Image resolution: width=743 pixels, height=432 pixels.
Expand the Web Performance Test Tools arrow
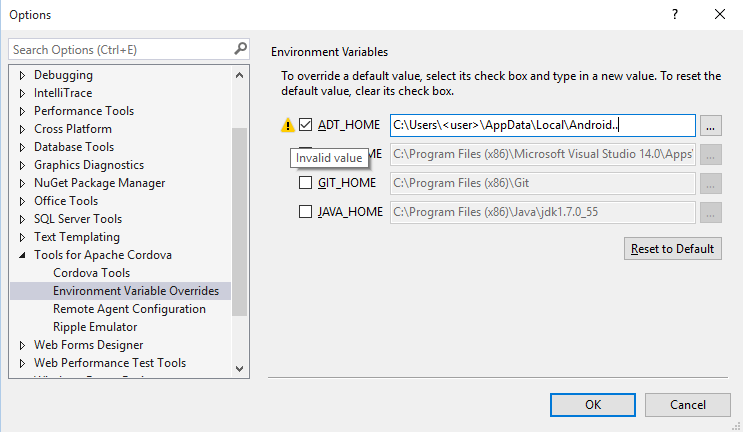[x=22, y=363]
